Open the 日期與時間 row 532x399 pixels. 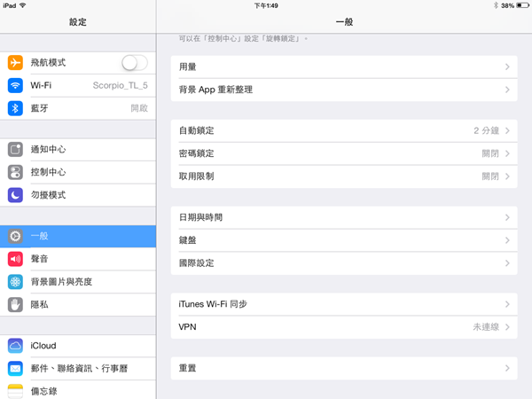pos(344,217)
